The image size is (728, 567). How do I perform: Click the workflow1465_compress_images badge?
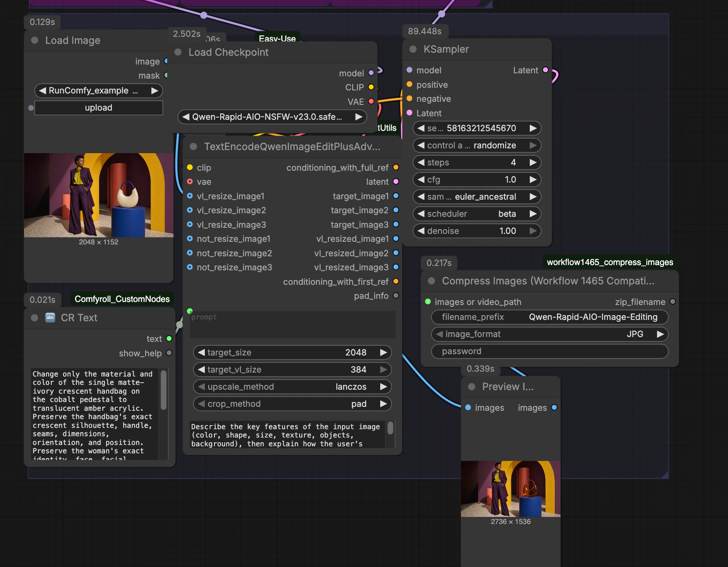610,262
